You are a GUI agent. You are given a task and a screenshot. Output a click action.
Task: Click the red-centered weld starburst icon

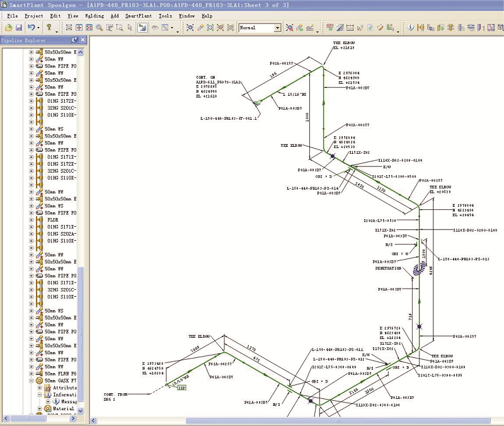(220, 28)
